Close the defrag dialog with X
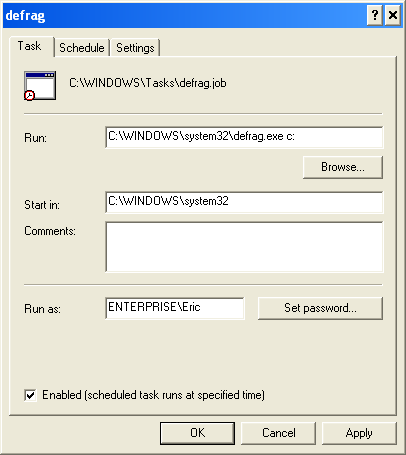This screenshot has height=455, width=406. [393, 15]
